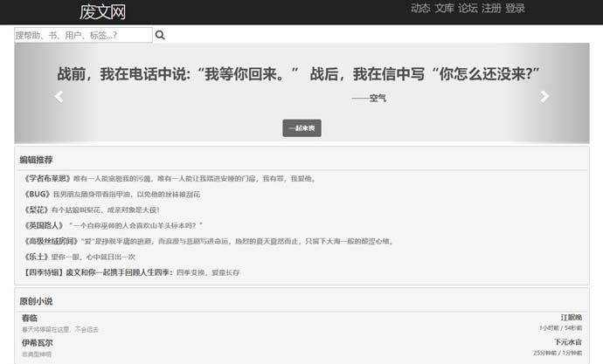Click the 登录 login link
This screenshot has height=364, width=603.
[515, 9]
